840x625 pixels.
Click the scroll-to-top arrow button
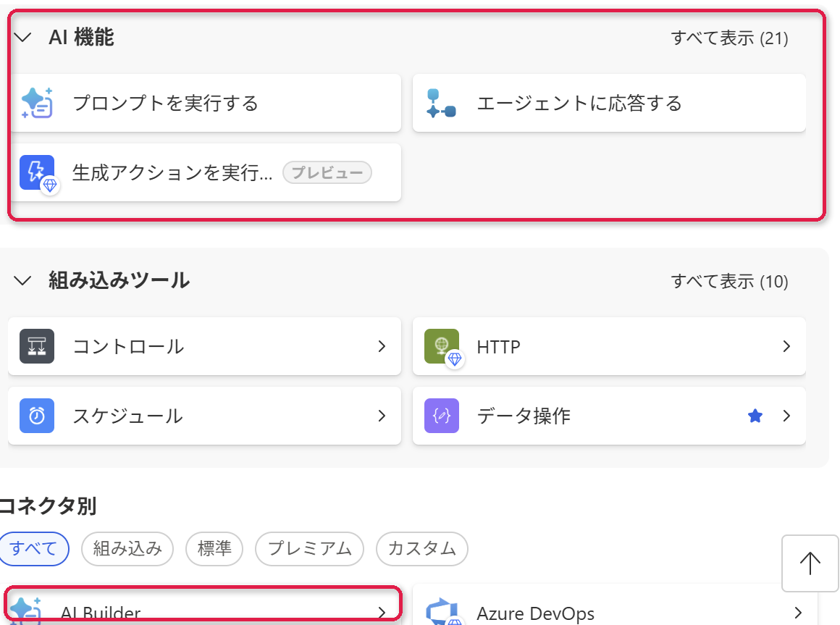pos(810,563)
